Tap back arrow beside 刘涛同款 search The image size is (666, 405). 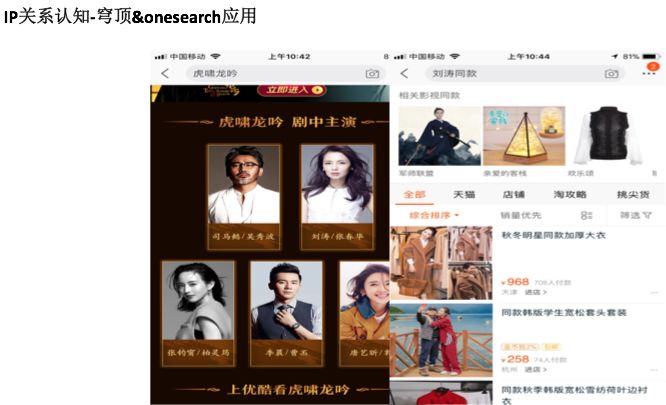pyautogui.click(x=404, y=73)
